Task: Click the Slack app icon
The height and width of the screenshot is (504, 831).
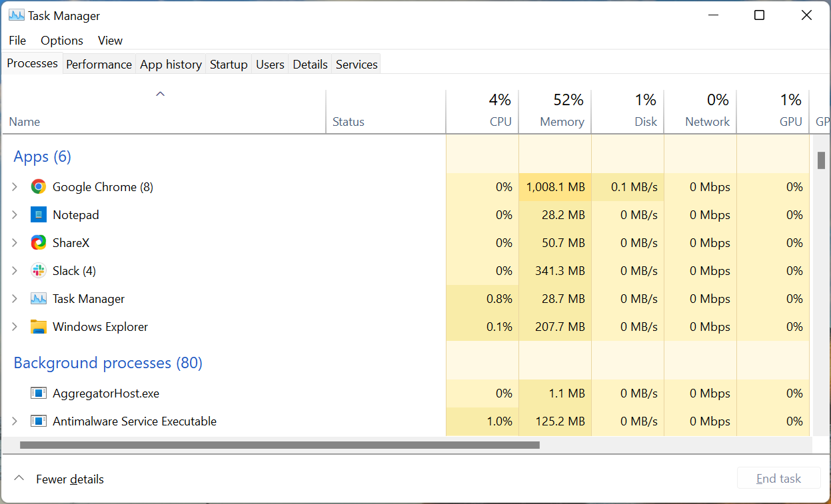Action: 38,270
